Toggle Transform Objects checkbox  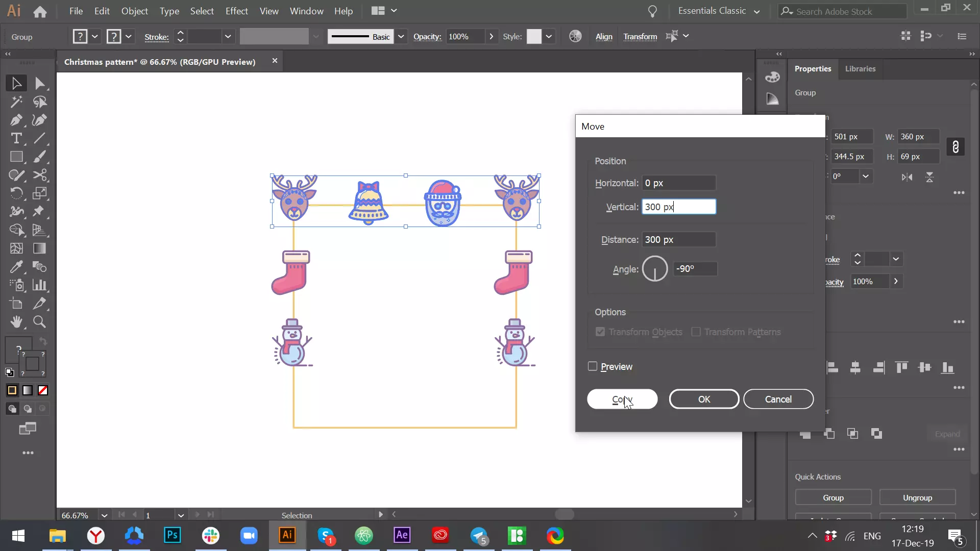click(600, 332)
